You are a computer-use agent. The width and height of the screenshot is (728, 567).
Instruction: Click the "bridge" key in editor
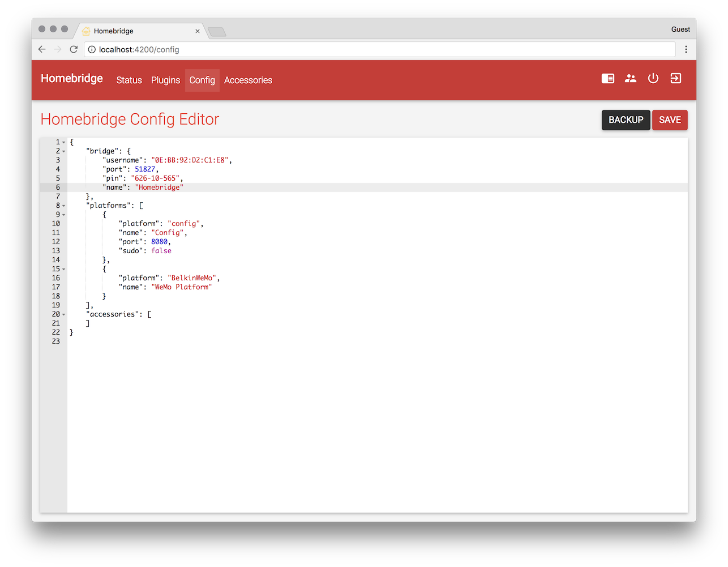click(102, 151)
